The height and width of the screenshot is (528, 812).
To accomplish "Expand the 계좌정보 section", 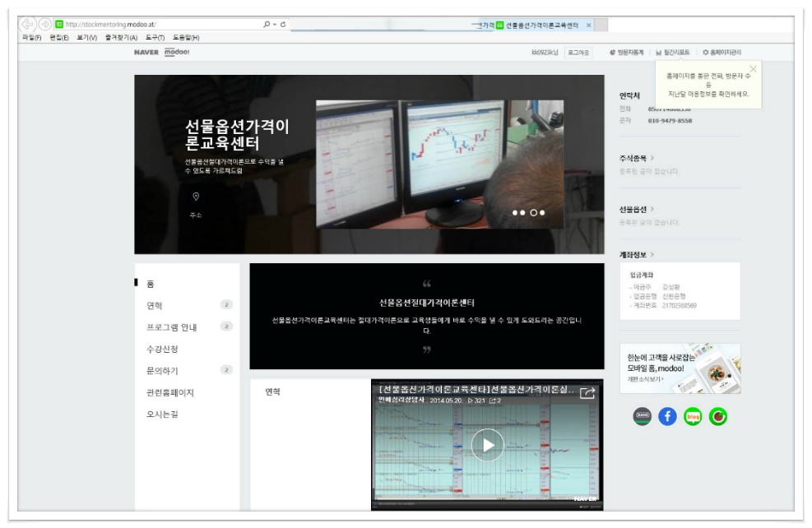I will pyautogui.click(x=637, y=254).
